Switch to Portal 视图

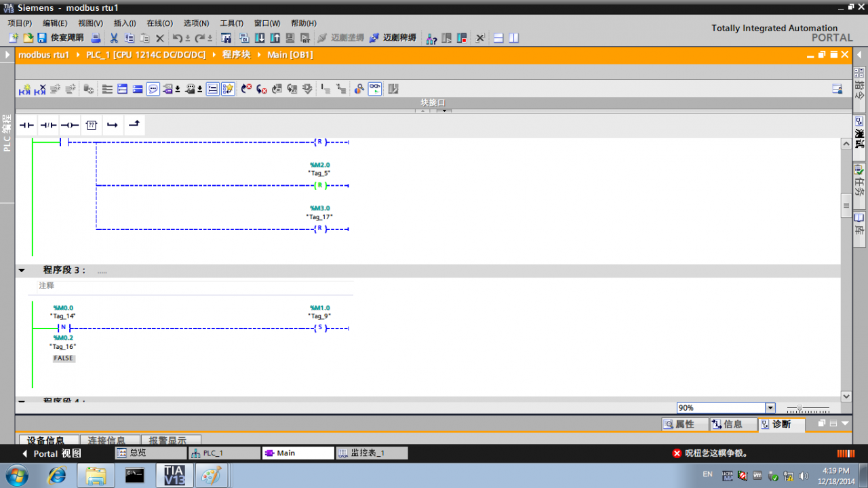pyautogui.click(x=52, y=453)
